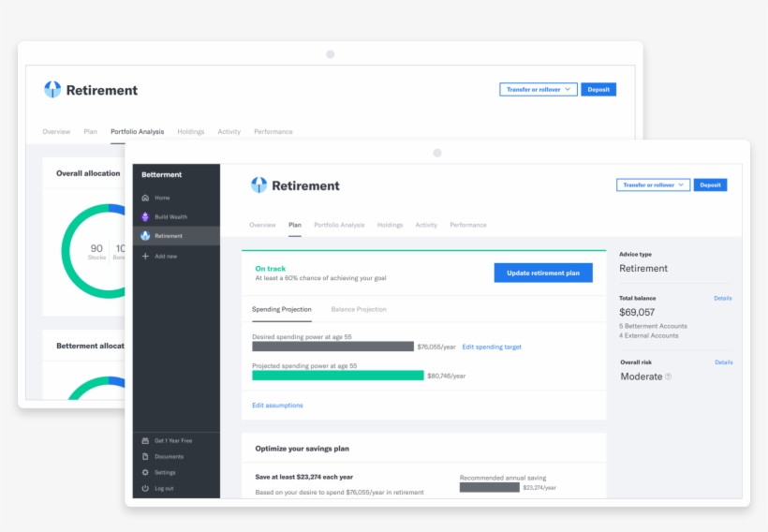Click the Log out power icon
This screenshot has width=768, height=532.
coord(145,488)
